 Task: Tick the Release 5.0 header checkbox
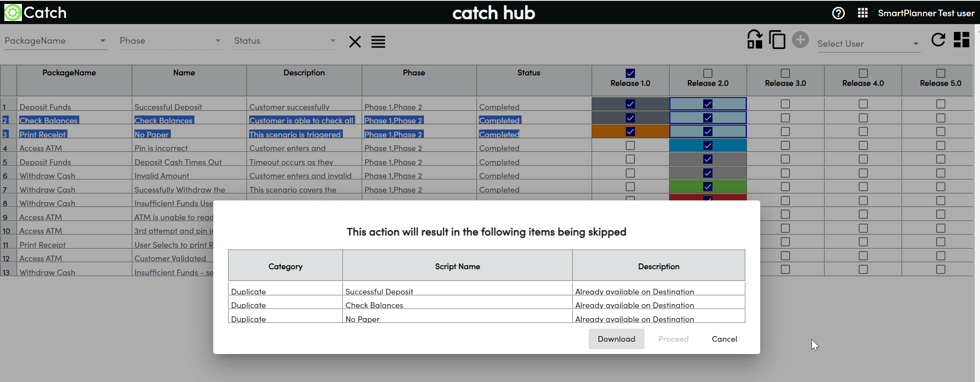point(941,73)
